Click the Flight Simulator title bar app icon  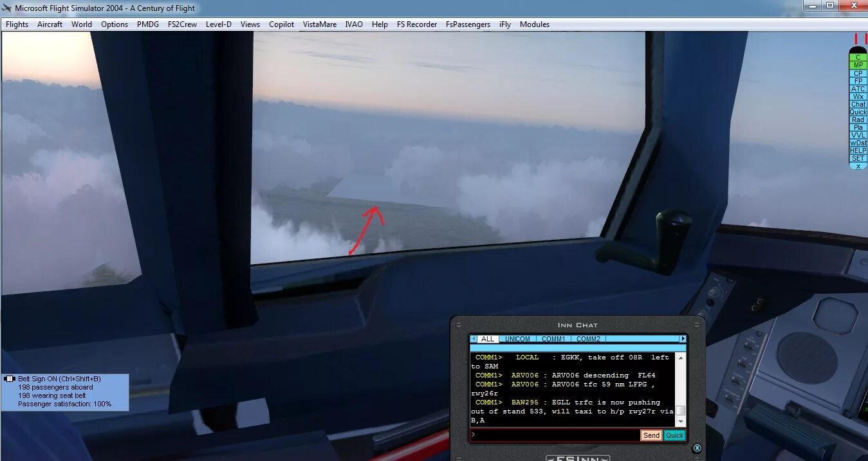pos(7,8)
